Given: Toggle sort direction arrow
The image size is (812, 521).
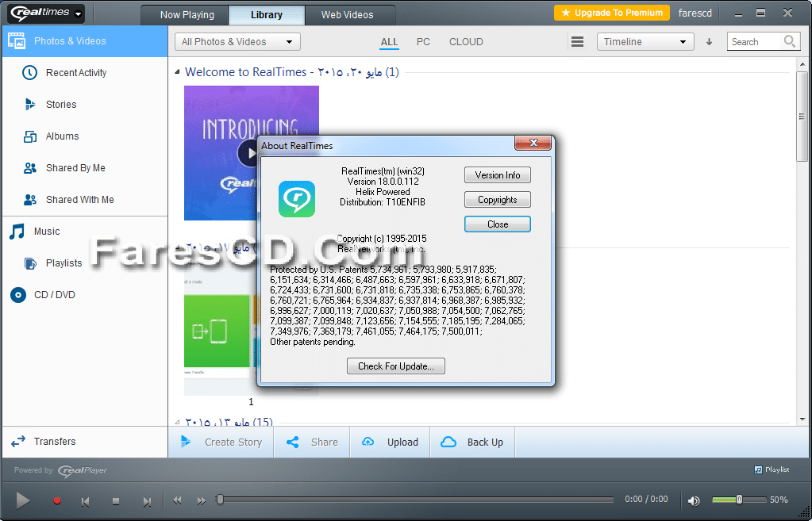Looking at the screenshot, I should 709,42.
